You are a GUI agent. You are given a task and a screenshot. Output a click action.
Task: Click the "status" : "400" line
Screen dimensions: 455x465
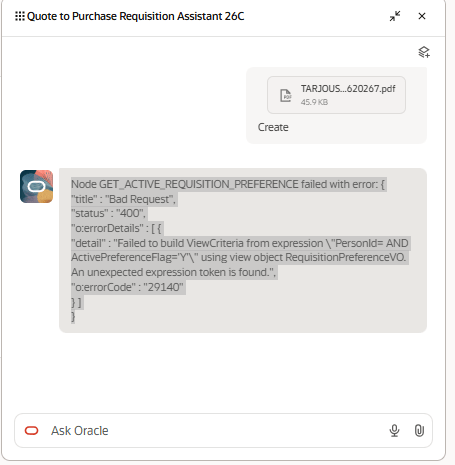click(x=108, y=213)
